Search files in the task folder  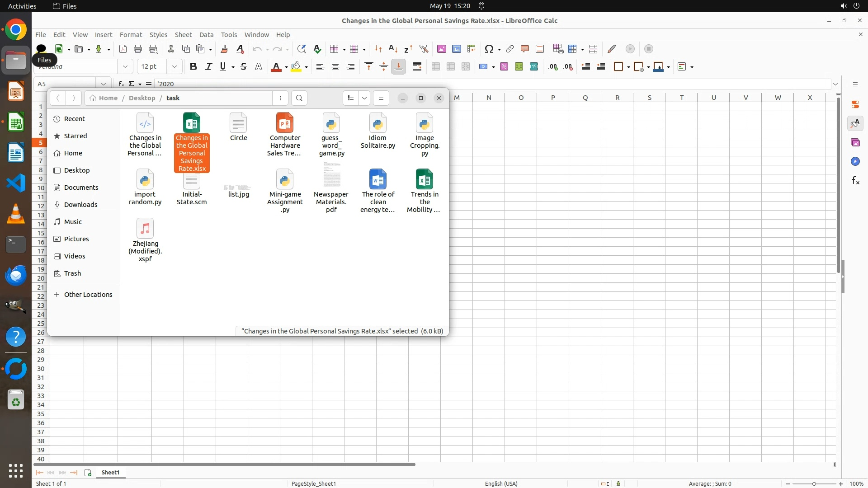pyautogui.click(x=299, y=98)
